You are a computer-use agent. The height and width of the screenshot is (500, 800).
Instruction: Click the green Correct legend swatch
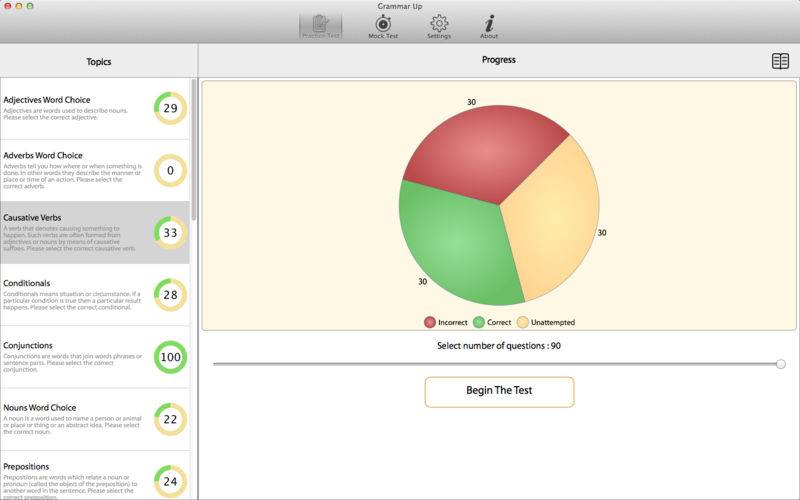(479, 322)
